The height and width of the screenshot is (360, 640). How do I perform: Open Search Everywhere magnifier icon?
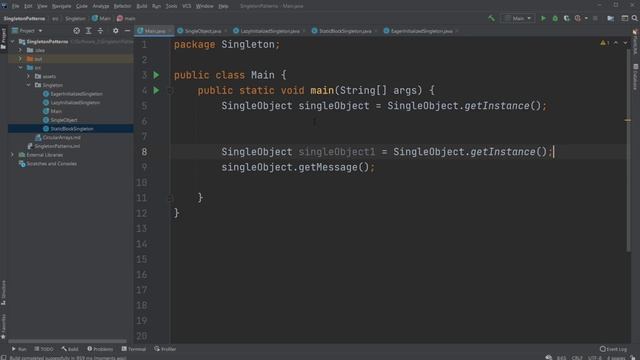click(x=635, y=18)
